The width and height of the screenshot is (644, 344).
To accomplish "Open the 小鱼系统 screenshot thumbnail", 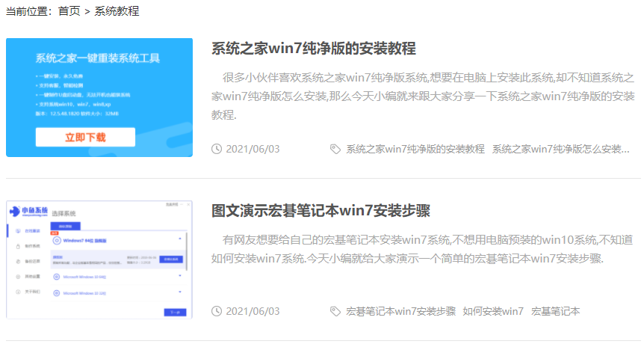I will (99, 259).
